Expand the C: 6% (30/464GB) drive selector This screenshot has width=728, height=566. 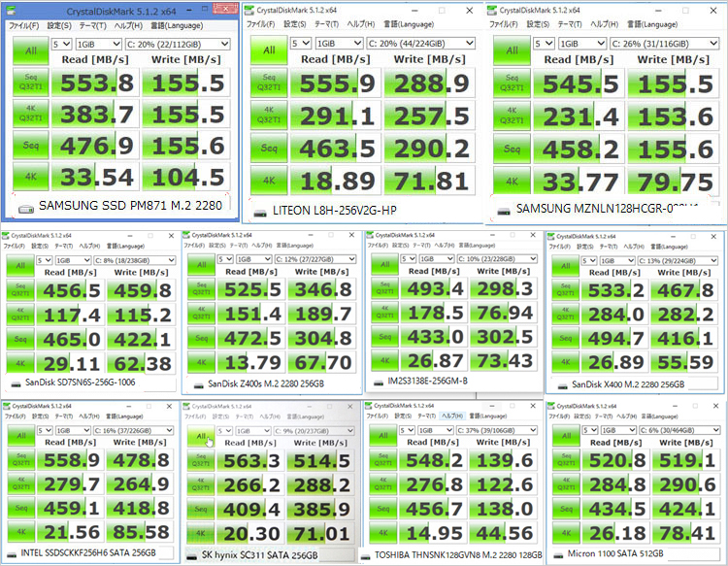(x=671, y=430)
